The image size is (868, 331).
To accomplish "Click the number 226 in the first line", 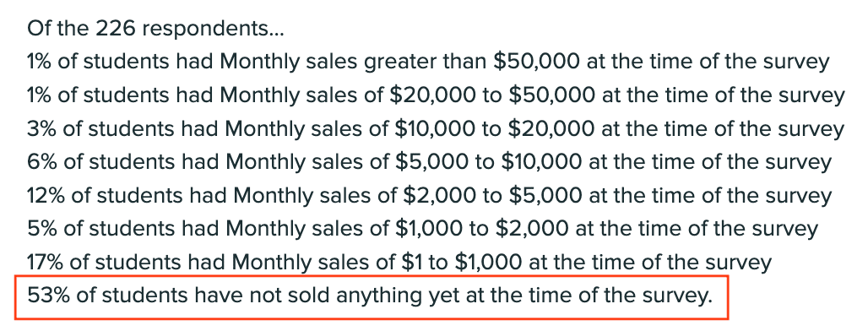I will pyautogui.click(x=115, y=28).
